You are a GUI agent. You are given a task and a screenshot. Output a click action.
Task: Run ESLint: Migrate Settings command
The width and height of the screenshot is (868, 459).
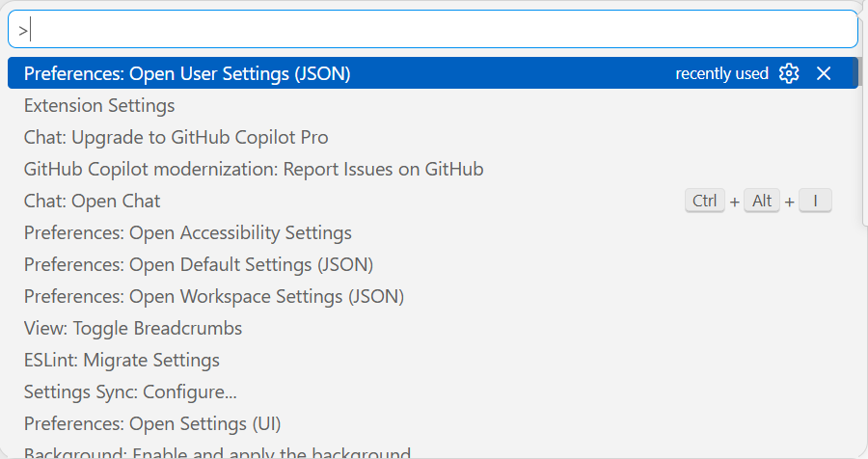(122, 360)
